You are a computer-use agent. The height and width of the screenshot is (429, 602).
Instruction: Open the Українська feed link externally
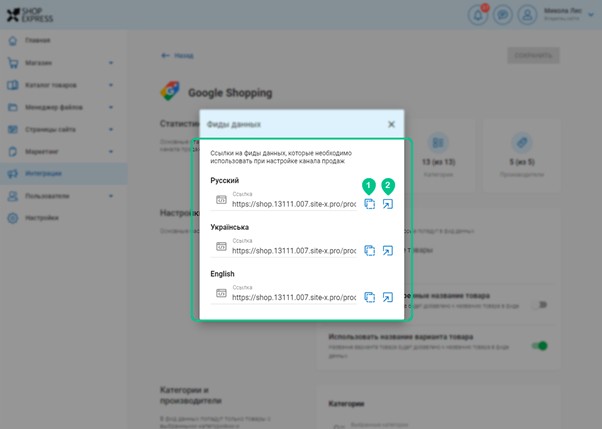pyautogui.click(x=388, y=251)
